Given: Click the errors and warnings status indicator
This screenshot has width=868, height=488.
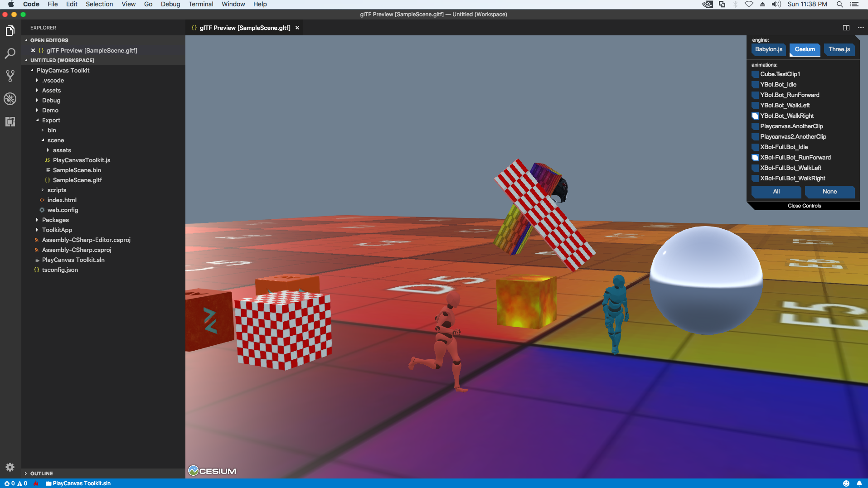Looking at the screenshot, I should click(16, 483).
